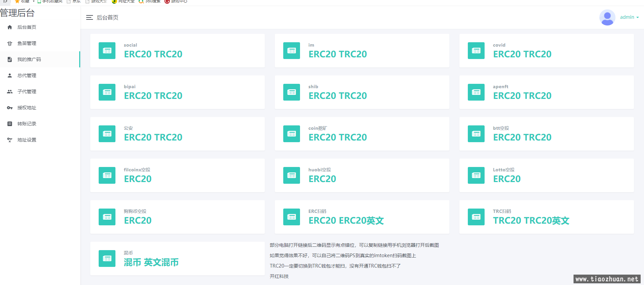Screen dimensions: 644x285
Task: Click the person icon beside 总代管理
Action: coord(10,75)
